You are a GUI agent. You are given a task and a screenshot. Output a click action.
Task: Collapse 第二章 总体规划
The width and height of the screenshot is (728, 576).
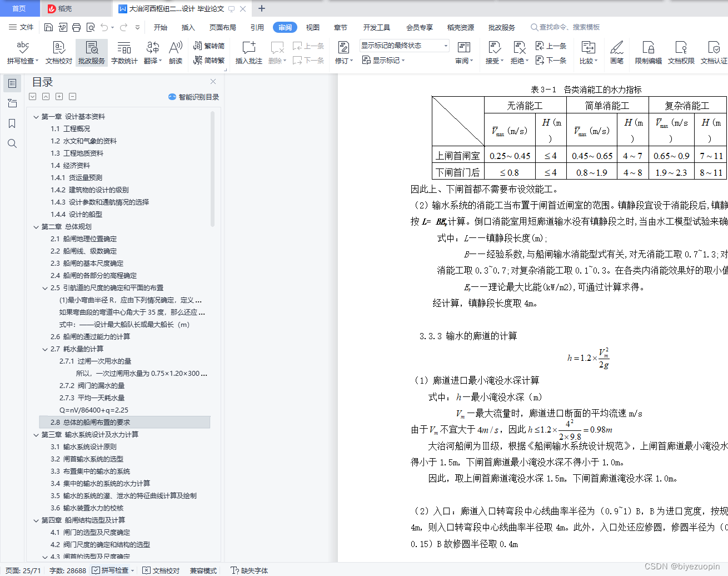36,227
